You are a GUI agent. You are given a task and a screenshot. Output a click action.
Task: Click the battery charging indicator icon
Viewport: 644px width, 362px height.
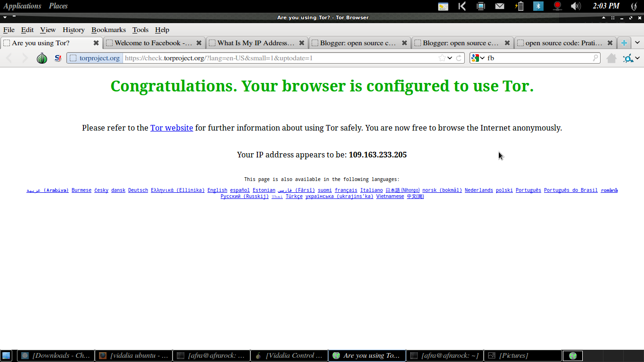(x=520, y=6)
